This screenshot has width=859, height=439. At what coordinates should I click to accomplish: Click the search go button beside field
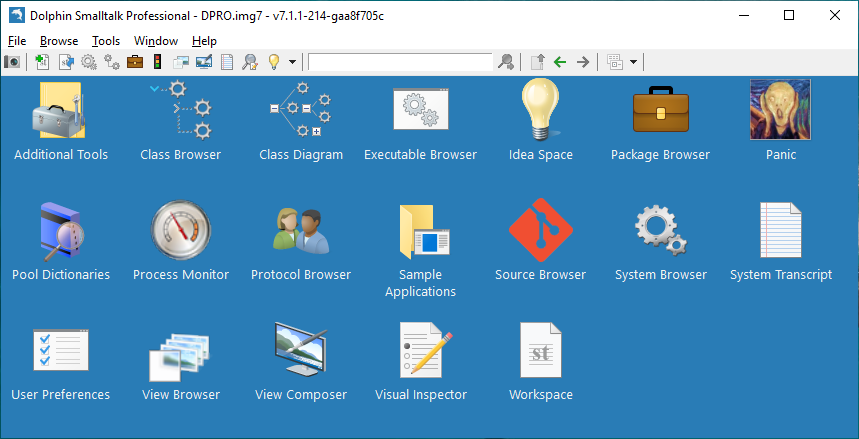(506, 62)
